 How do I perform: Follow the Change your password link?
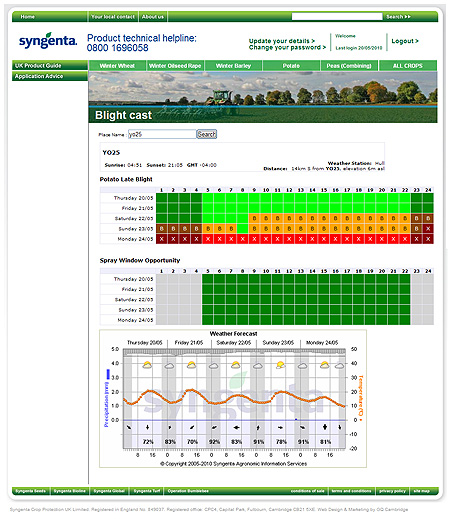coord(287,47)
